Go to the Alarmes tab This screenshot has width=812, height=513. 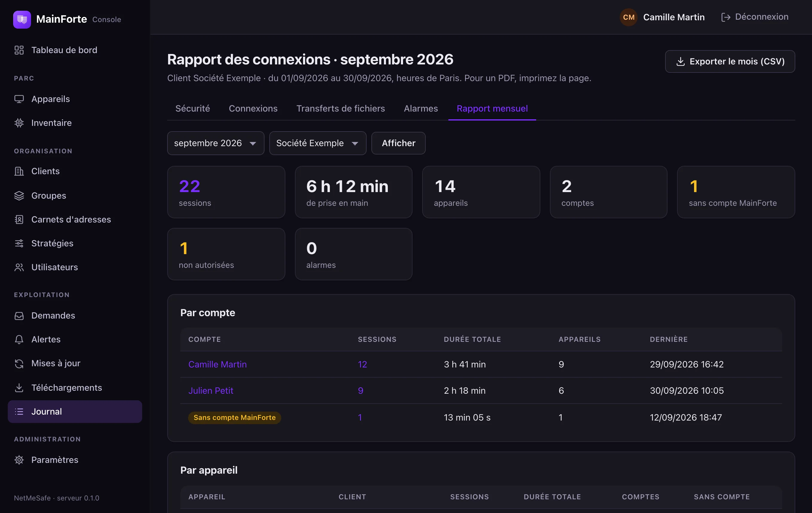pos(421,109)
